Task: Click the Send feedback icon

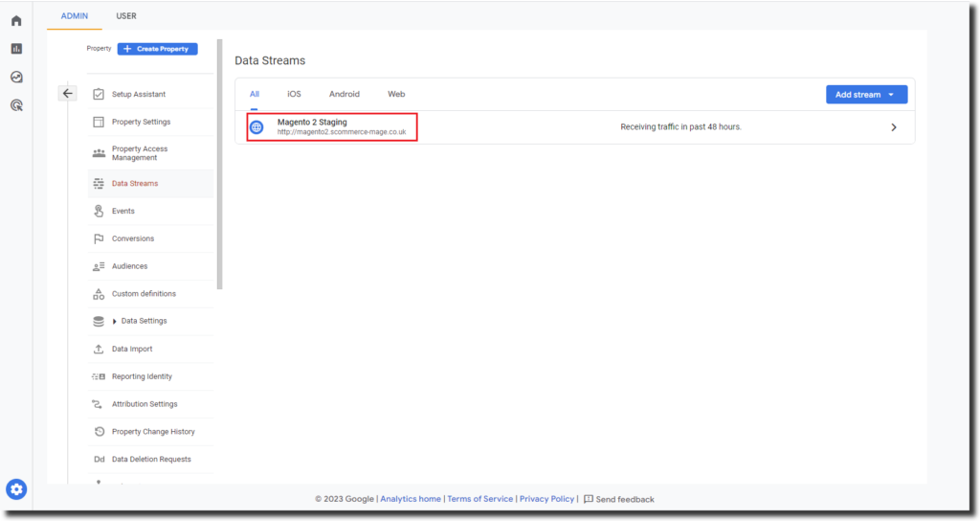Action: [589, 499]
